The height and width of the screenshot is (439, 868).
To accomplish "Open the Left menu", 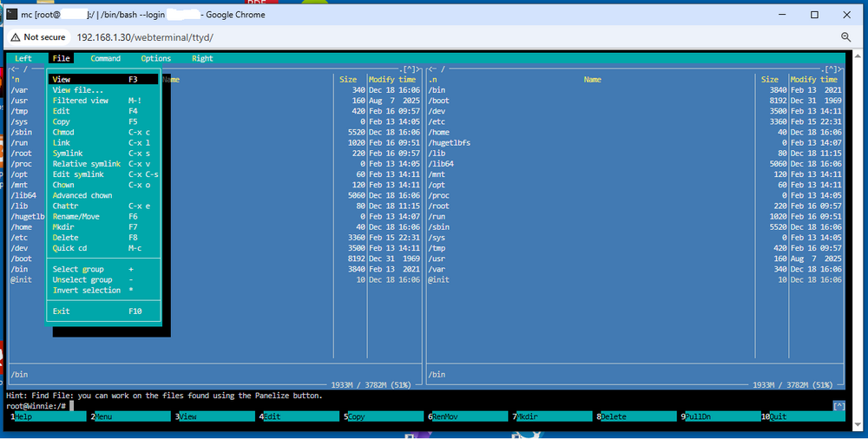I will 23,58.
